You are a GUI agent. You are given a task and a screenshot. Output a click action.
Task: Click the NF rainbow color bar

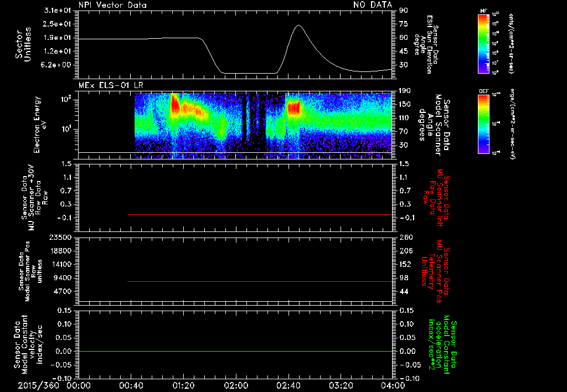click(x=483, y=43)
